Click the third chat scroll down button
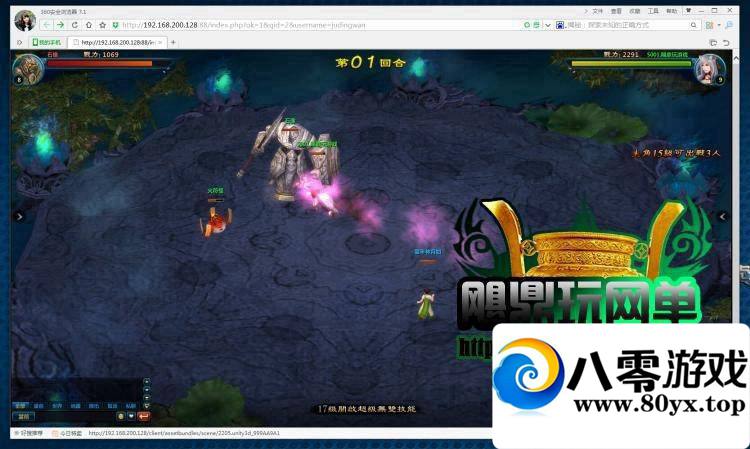 click(146, 398)
